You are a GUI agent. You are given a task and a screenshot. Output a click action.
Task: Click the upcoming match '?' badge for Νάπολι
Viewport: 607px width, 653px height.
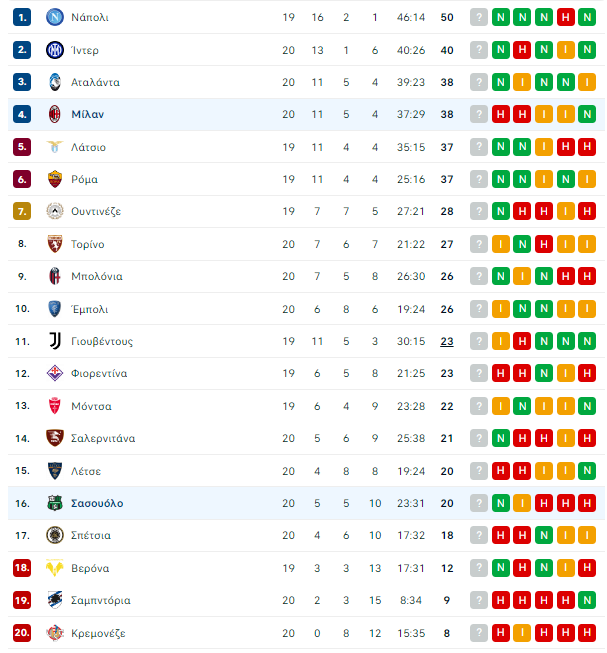[479, 17]
